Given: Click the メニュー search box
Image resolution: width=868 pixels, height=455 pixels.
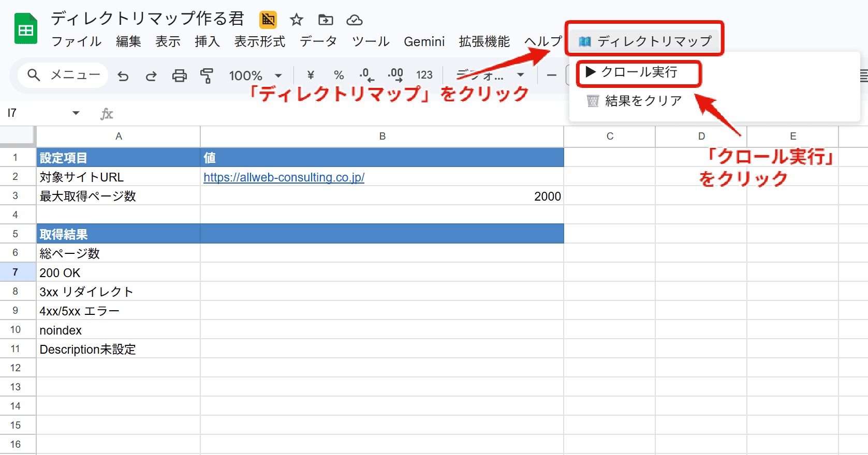Looking at the screenshot, I should [63, 75].
